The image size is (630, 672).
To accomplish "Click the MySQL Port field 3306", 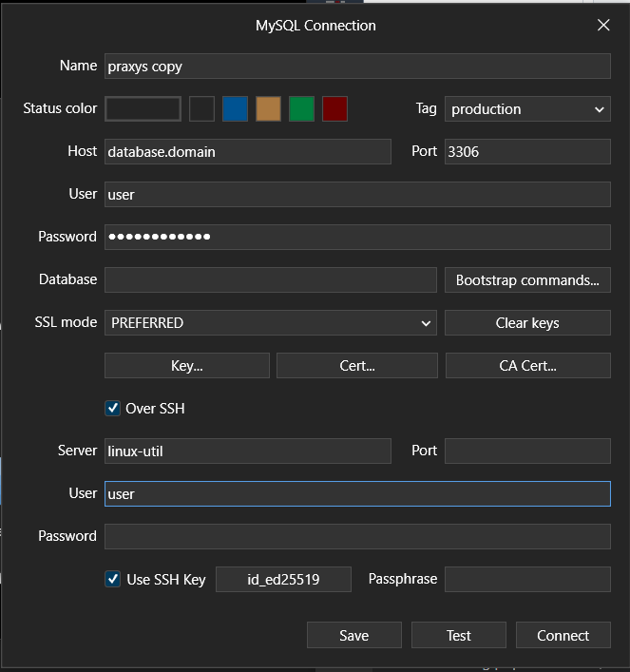I will pos(527,151).
